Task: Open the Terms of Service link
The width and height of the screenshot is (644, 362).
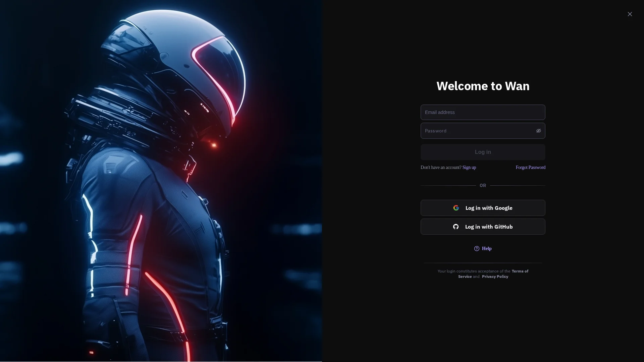Action: click(x=520, y=271)
